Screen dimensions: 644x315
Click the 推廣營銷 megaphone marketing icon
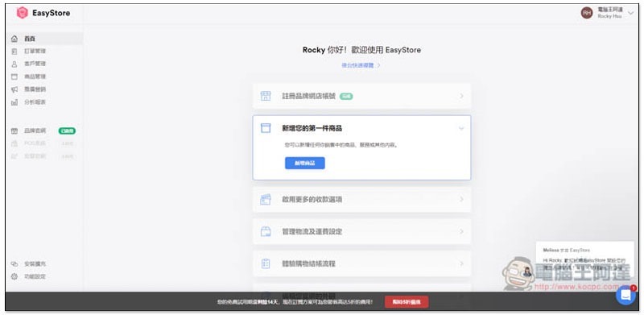coord(14,89)
